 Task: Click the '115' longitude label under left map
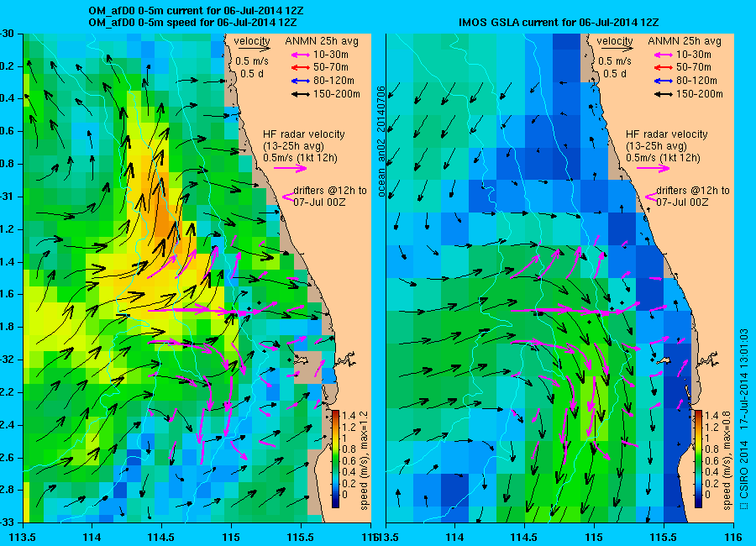pyautogui.click(x=232, y=537)
